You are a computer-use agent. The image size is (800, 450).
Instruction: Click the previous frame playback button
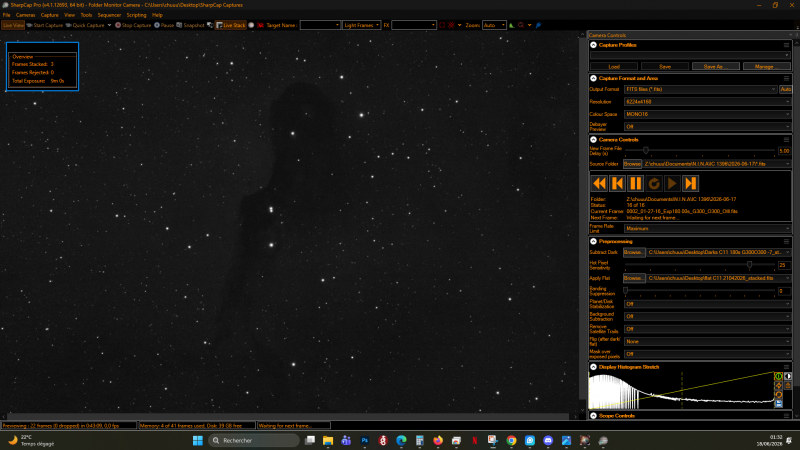[x=617, y=183]
